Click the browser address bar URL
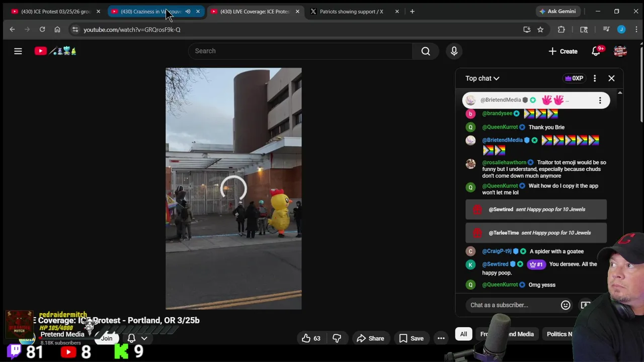This screenshot has width=644, height=362. (132, 30)
